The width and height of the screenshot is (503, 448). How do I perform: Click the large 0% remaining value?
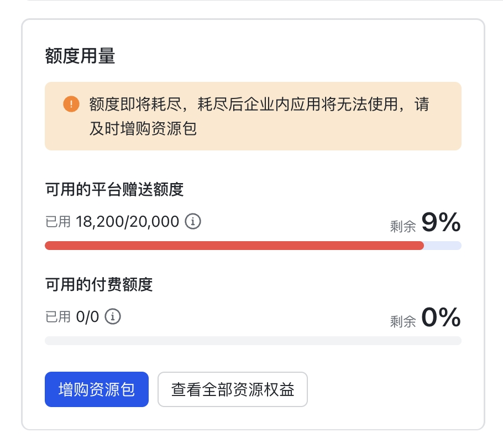coord(441,317)
